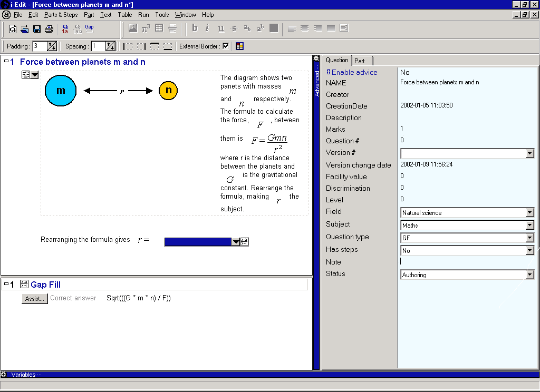Click the Gap insert toolbar icon
Image resolution: width=540 pixels, height=392 pixels.
click(89, 28)
